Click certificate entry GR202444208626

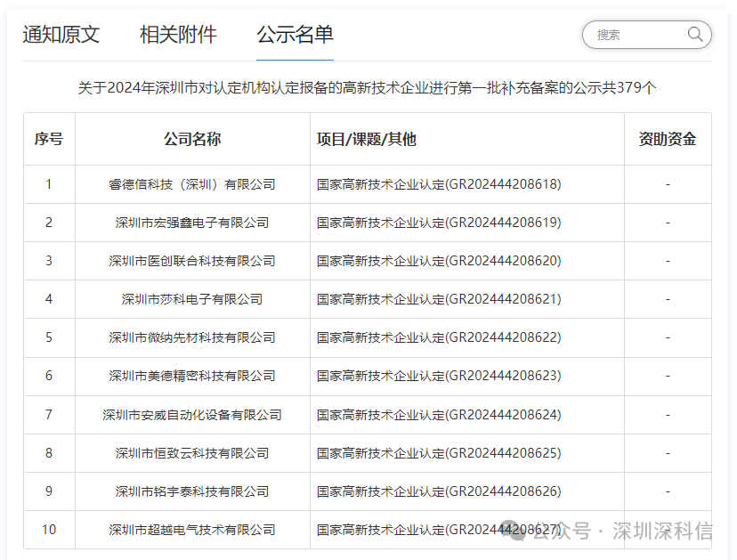pos(439,491)
